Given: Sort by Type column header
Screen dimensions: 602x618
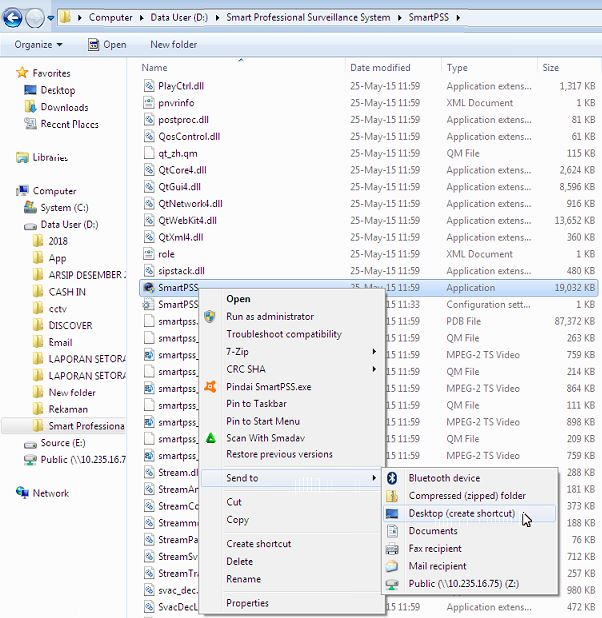Looking at the screenshot, I should tap(457, 68).
